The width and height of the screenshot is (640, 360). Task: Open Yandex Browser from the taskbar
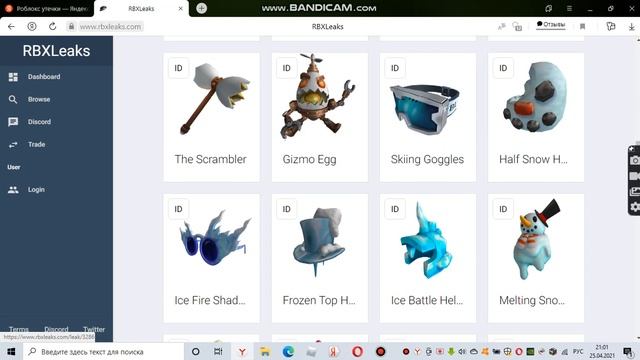click(x=242, y=351)
